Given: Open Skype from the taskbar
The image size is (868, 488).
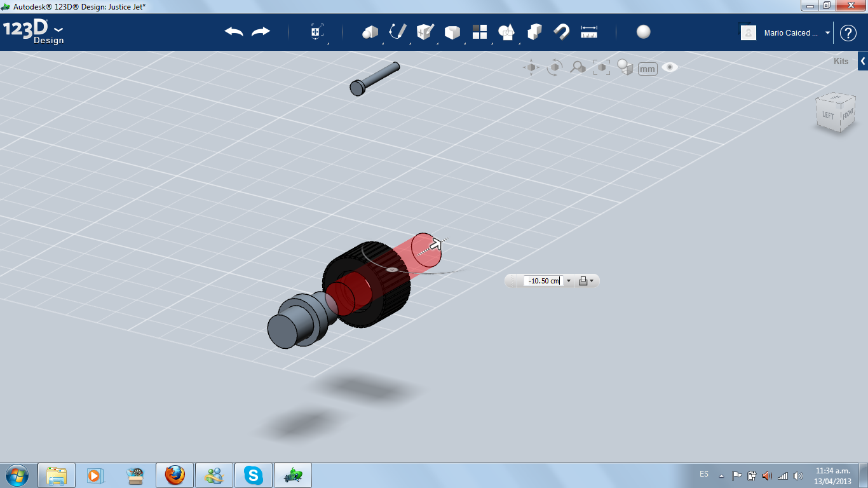Looking at the screenshot, I should click(254, 475).
